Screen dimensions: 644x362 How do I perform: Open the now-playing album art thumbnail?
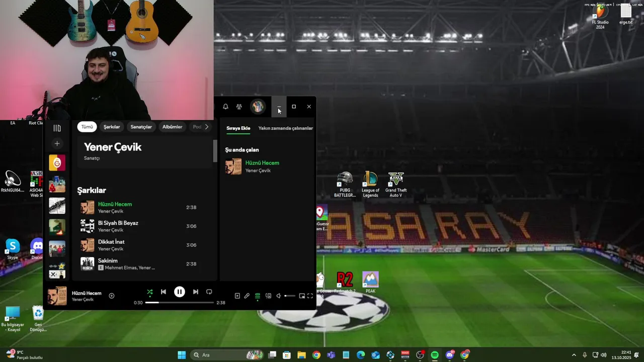click(57, 296)
